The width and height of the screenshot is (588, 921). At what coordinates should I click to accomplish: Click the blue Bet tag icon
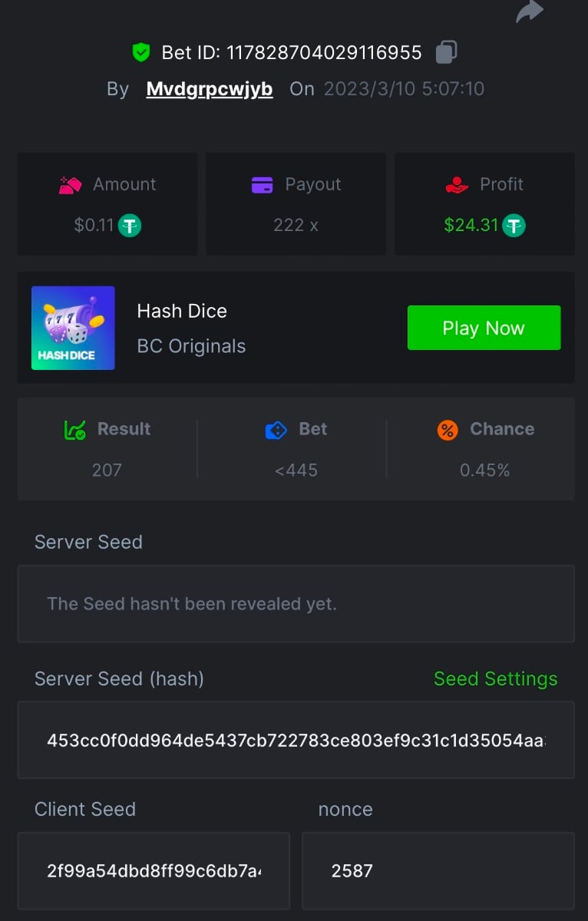[276, 430]
